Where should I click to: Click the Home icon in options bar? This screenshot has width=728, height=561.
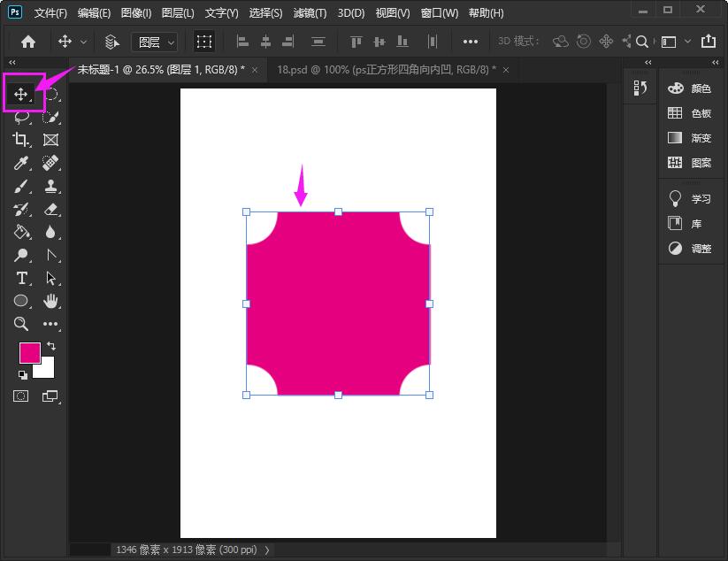28,42
